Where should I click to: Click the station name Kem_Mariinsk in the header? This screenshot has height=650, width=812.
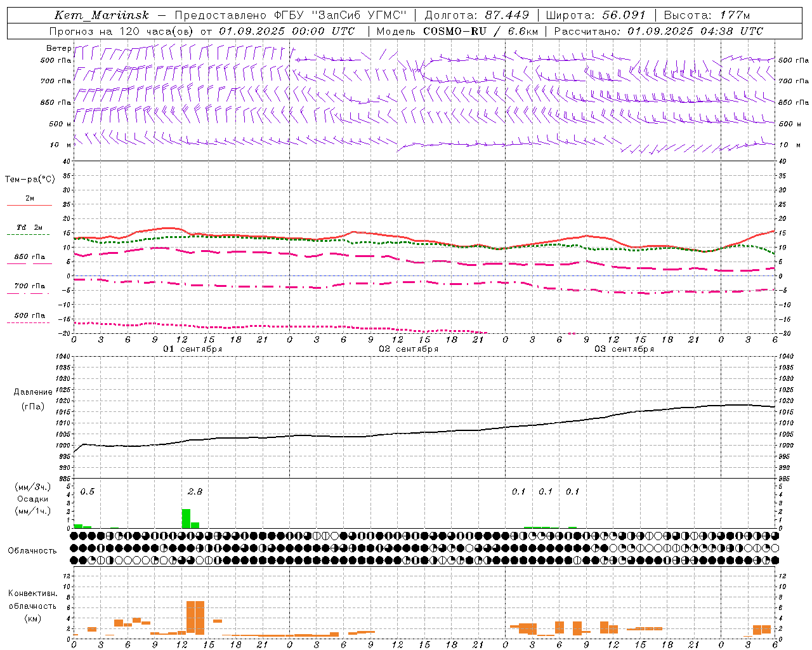pyautogui.click(x=101, y=15)
